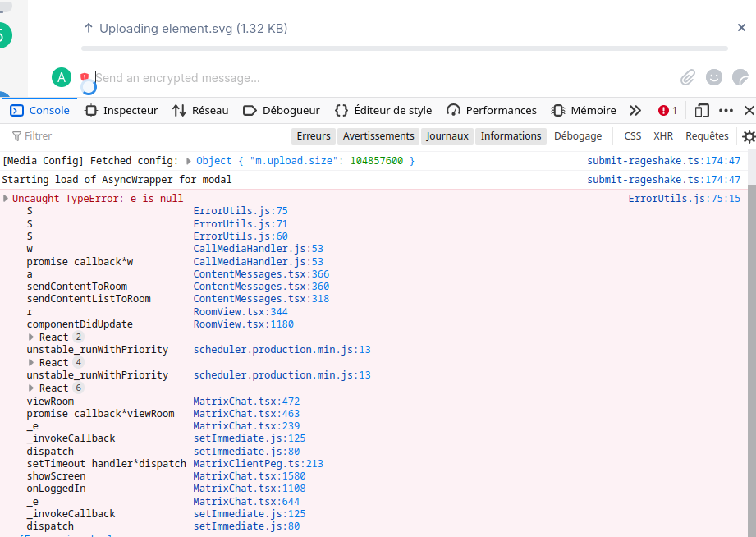Open MatrixChat.tsx:239 link
The image size is (756, 537).
(246, 426)
